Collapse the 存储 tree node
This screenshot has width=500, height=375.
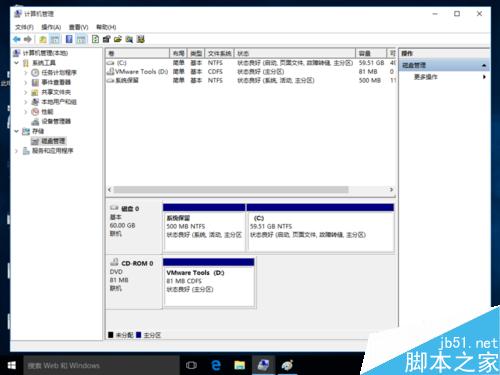(17, 131)
